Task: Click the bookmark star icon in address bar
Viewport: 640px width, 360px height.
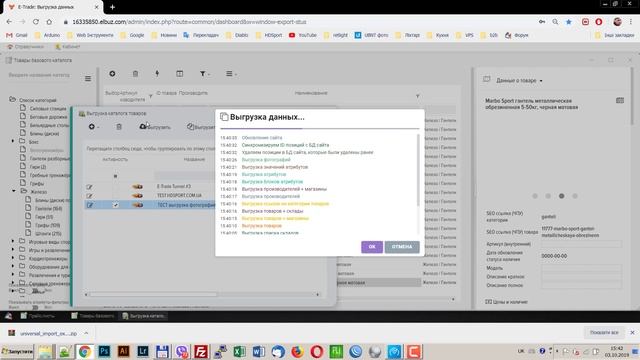Action: [x=569, y=22]
